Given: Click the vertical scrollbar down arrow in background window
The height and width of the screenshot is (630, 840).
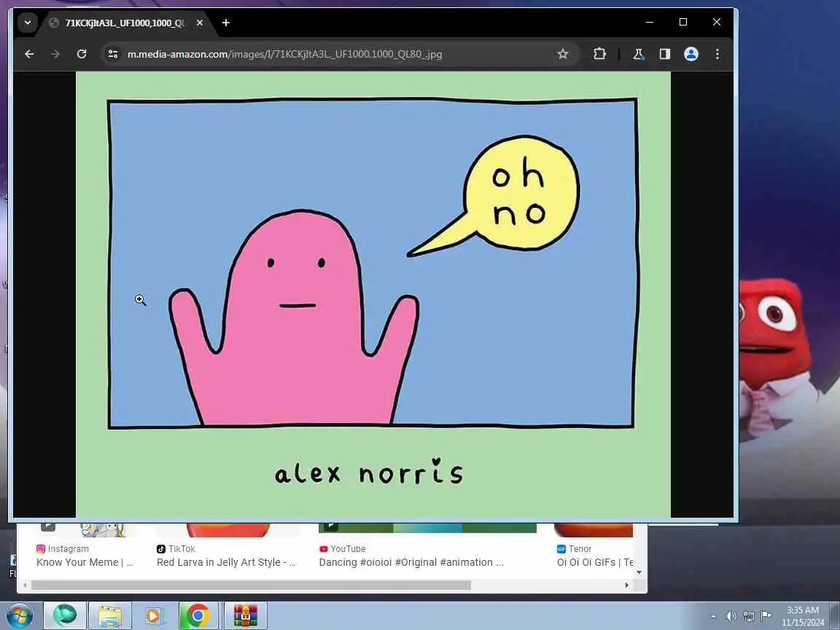Looking at the screenshot, I should 639,572.
